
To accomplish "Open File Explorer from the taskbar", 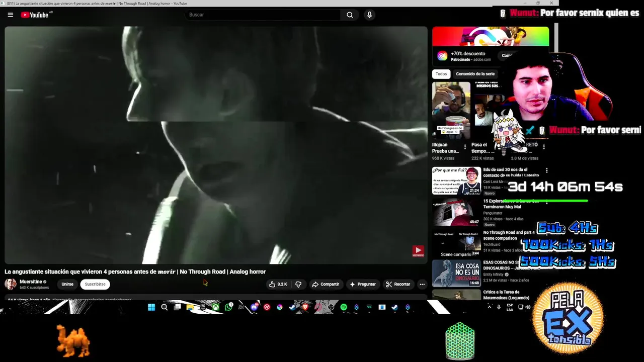I will pyautogui.click(x=190, y=307).
